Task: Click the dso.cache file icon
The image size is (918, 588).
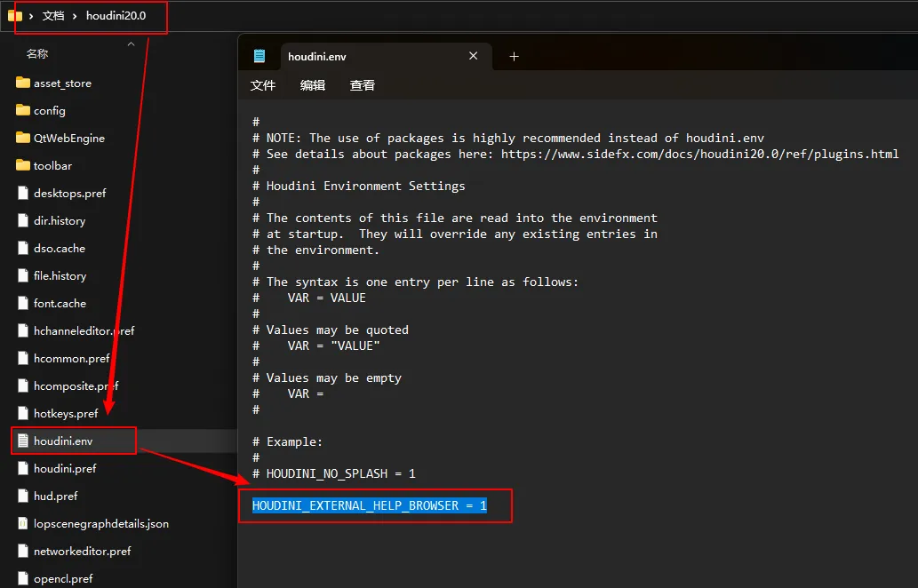Action: [23, 248]
